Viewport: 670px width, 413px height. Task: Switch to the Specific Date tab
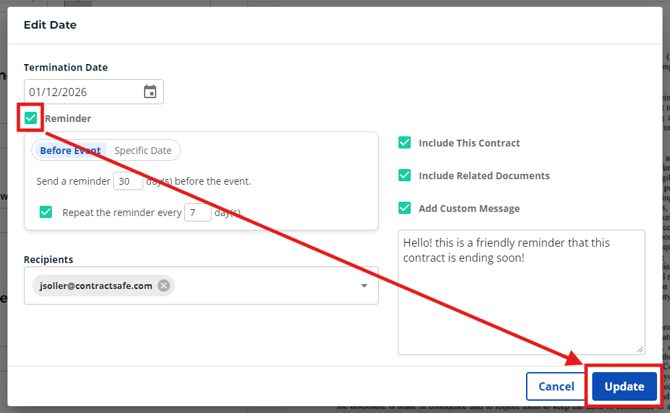[x=143, y=150]
